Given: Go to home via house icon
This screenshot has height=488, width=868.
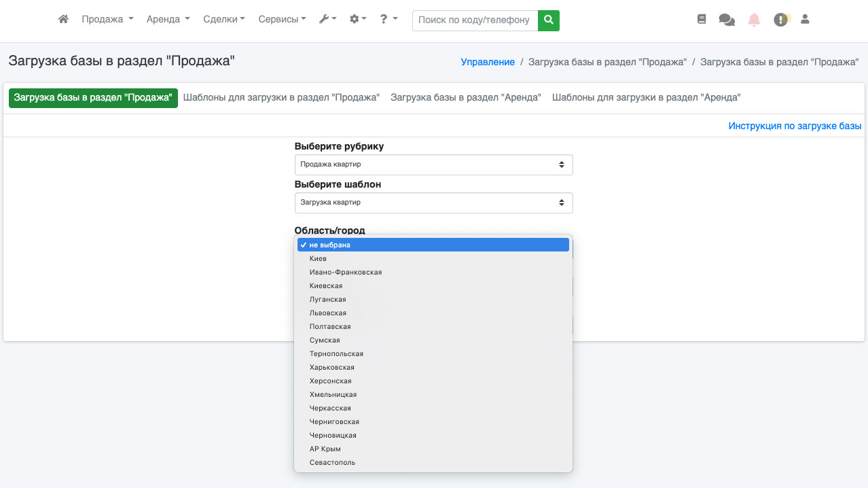Looking at the screenshot, I should click(x=63, y=20).
